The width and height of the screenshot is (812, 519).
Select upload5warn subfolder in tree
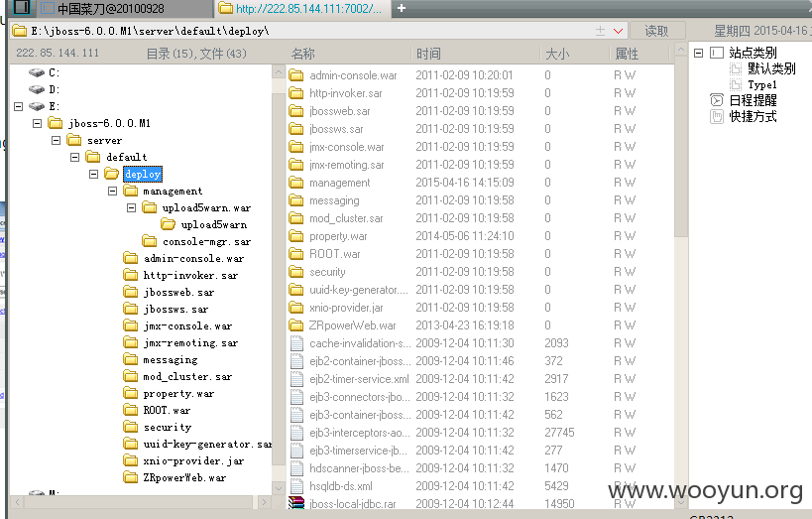214,224
